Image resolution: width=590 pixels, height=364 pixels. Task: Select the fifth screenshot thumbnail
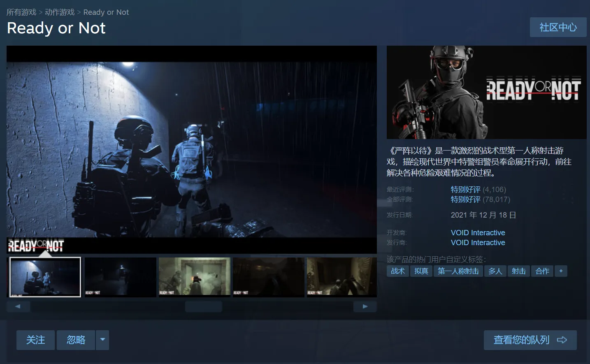[341, 277]
